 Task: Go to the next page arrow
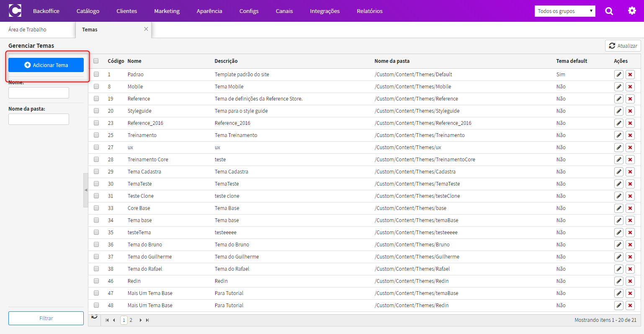(140, 320)
